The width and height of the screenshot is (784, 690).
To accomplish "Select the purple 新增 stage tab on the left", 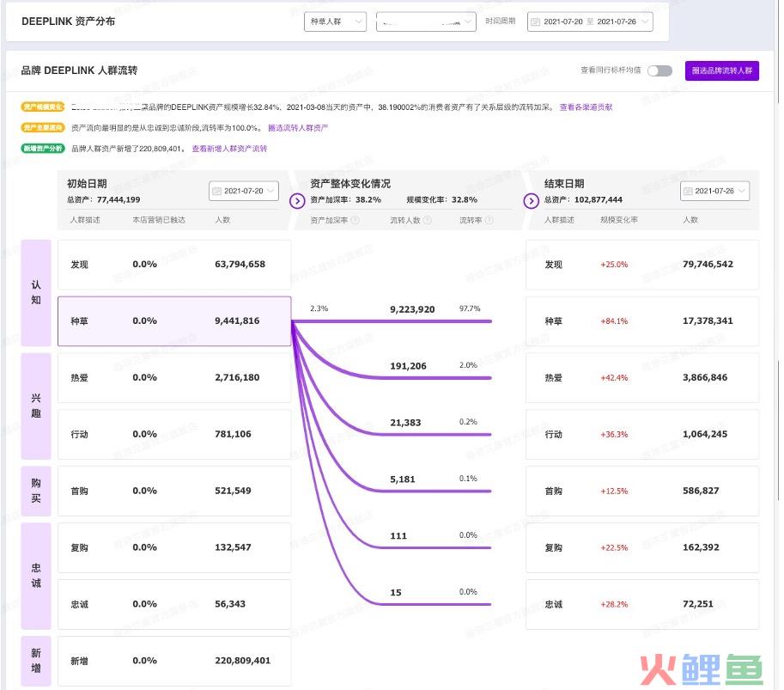I will pyautogui.click(x=36, y=661).
